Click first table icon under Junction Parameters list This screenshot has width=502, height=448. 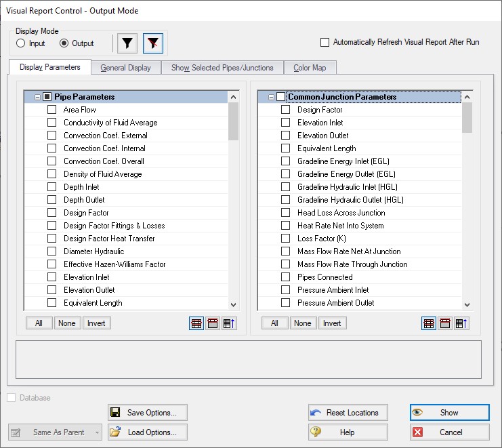[x=429, y=323]
